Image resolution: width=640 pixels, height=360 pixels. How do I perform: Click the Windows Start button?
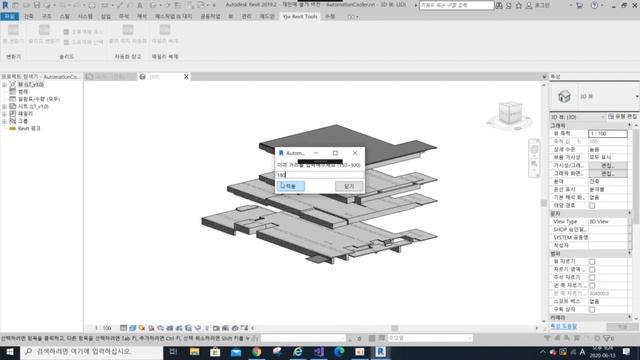9,352
